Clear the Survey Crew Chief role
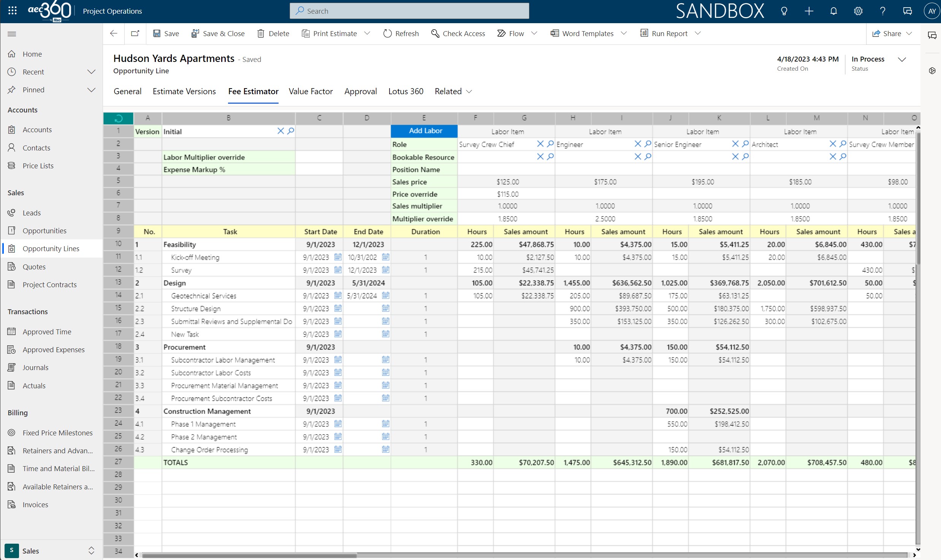The height and width of the screenshot is (560, 941). click(540, 144)
